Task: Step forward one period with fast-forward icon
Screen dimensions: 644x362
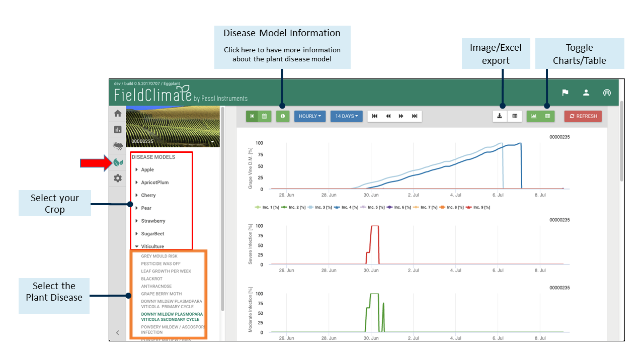Action: pos(401,116)
